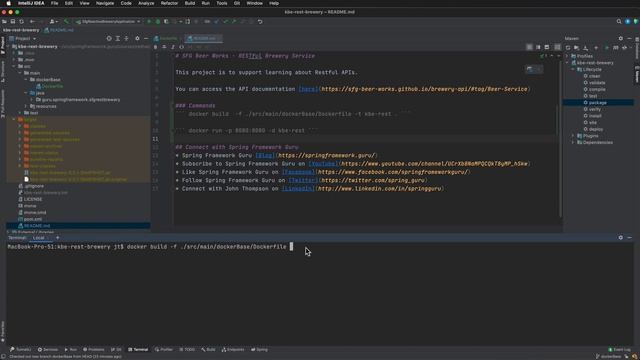Viewport: 640px width, 360px height.
Task: Switch to editor-only view layout icon
Action: [529, 47]
